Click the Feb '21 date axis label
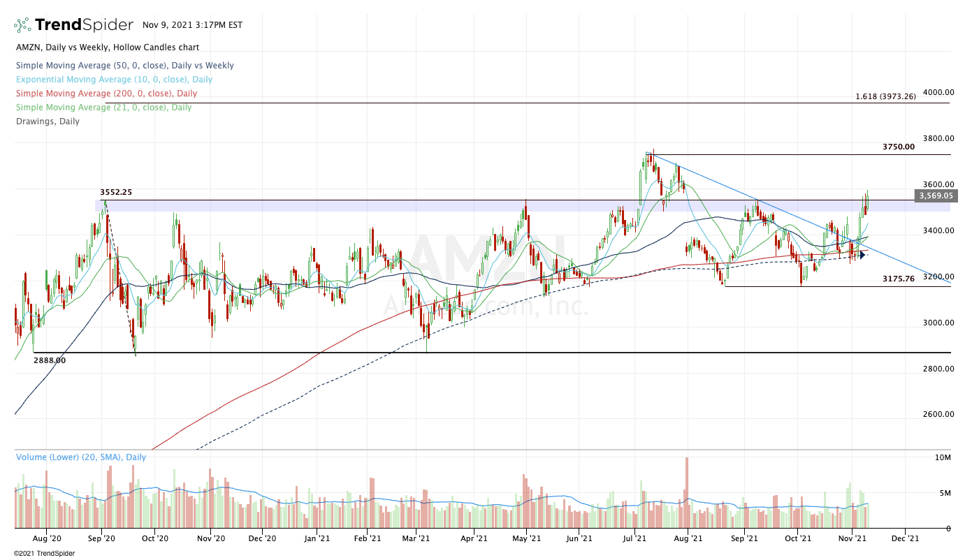The width and height of the screenshot is (972, 560). point(367,539)
